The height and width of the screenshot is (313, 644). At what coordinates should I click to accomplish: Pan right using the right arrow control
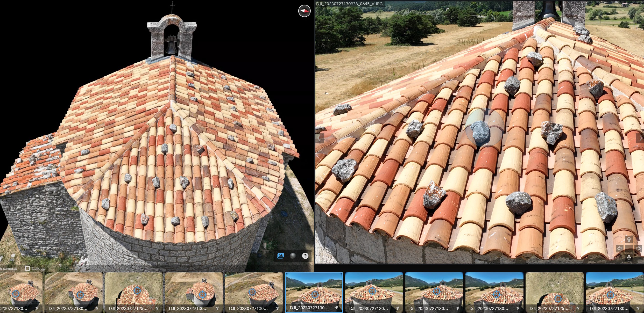tap(638, 249)
